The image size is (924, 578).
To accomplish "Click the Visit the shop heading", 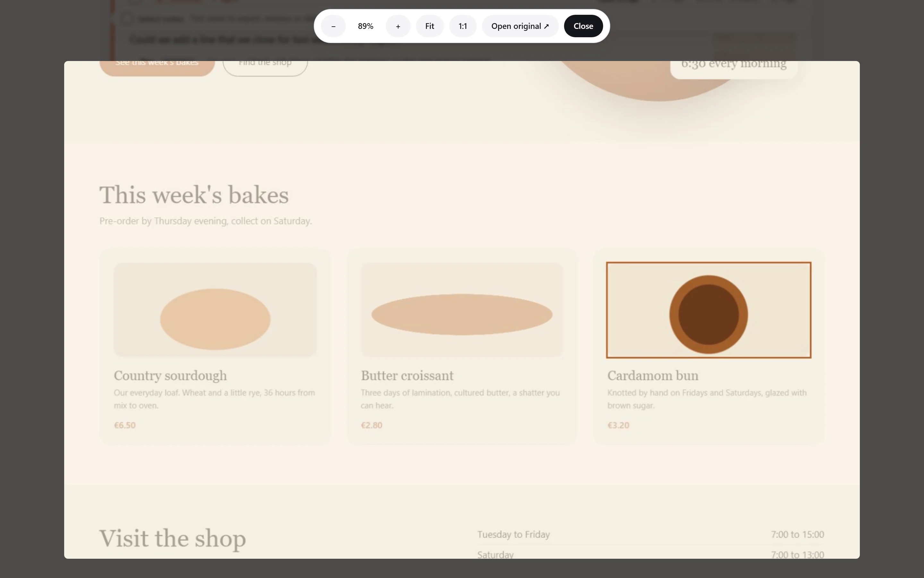I will click(173, 538).
